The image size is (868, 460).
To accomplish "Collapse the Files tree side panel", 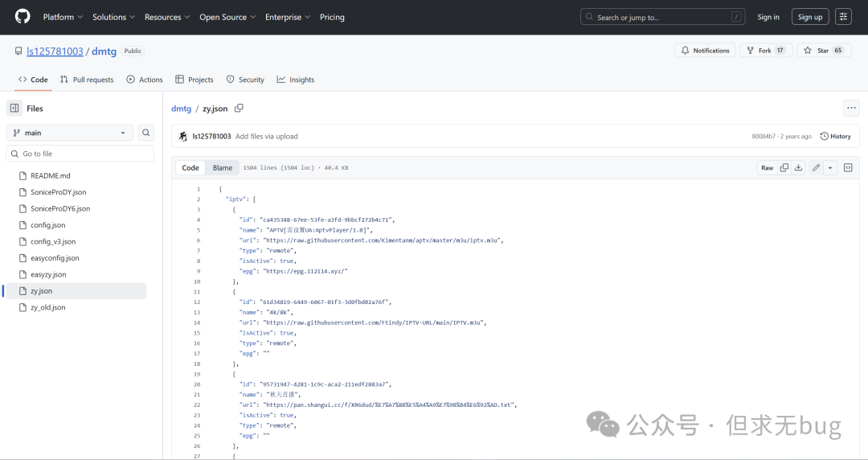I will pyautogui.click(x=14, y=109).
